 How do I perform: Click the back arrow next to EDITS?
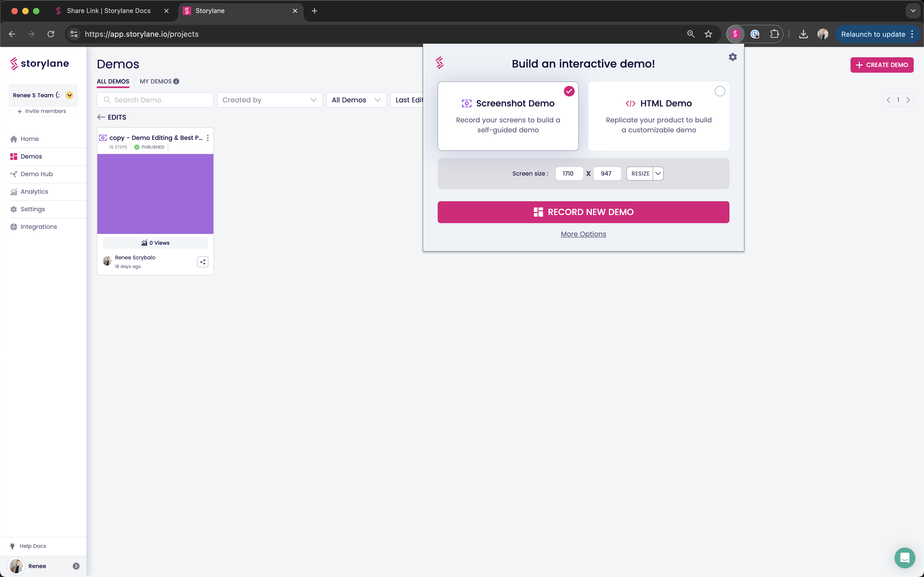point(101,117)
